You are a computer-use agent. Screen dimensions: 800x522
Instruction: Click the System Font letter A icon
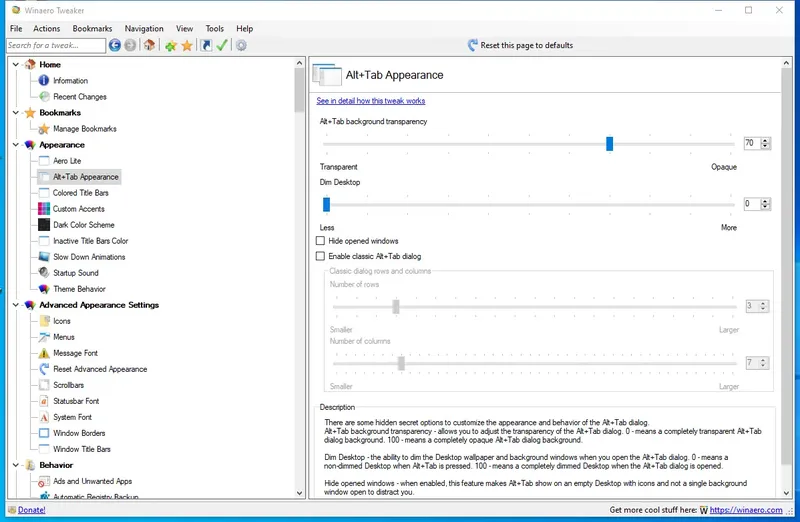[x=44, y=417]
